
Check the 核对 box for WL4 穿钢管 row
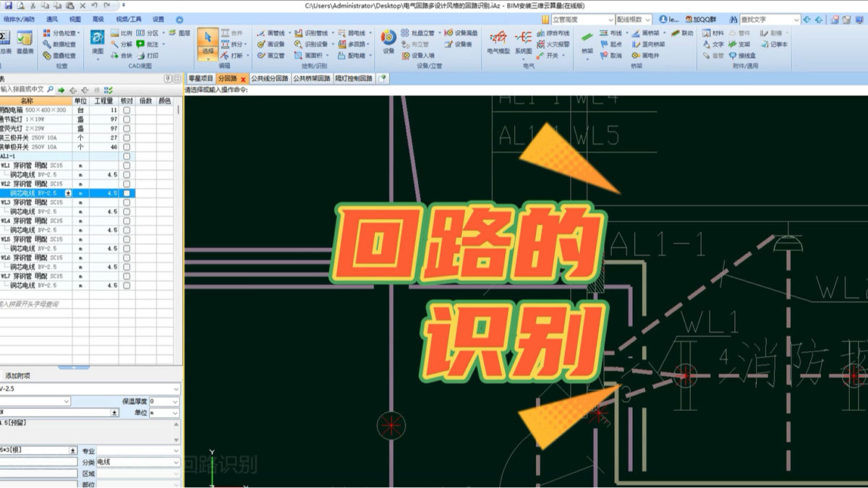127,221
